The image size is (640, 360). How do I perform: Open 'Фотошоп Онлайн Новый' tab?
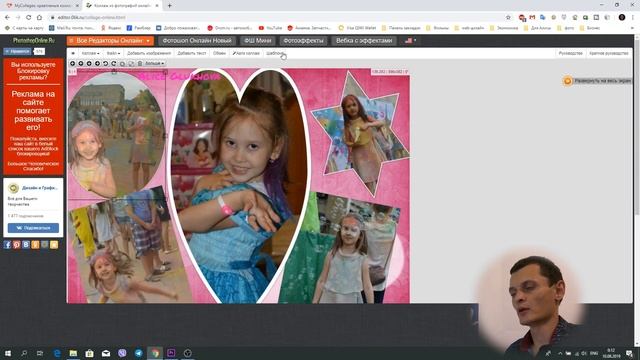(197, 40)
